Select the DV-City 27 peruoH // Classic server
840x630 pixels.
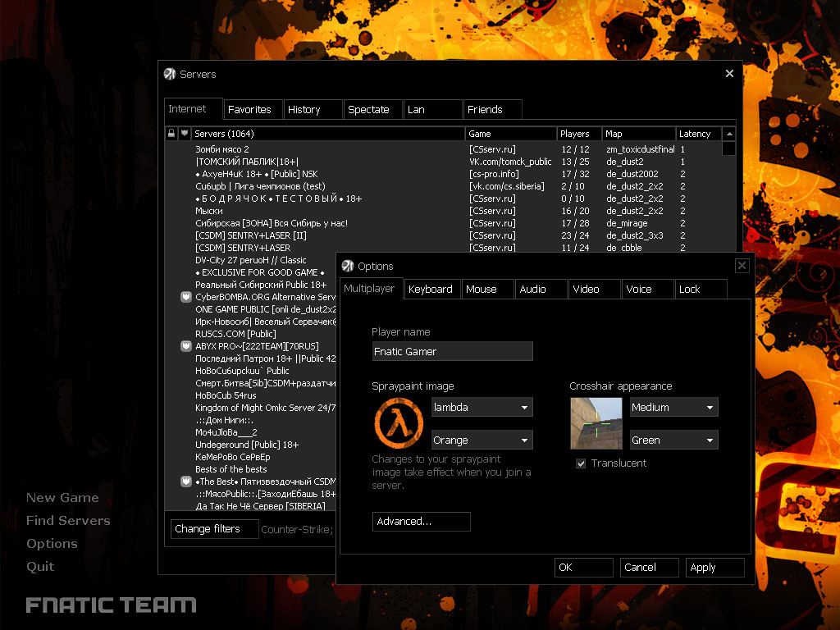(x=251, y=260)
